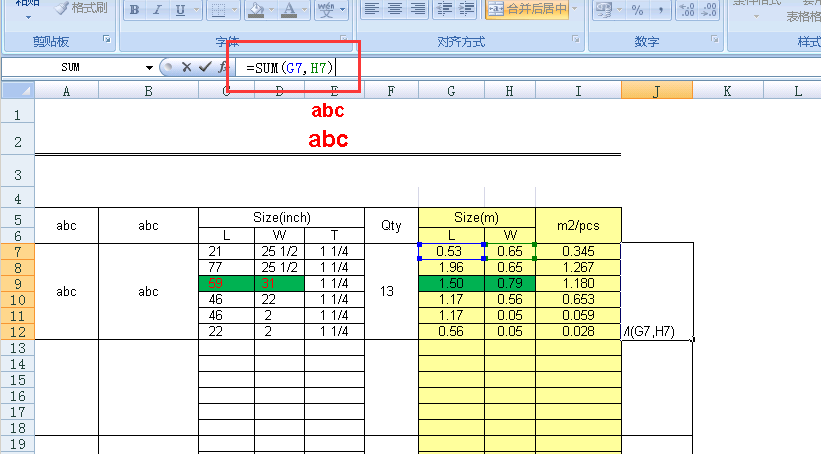Toggle bold formatting
This screenshot has height=454, width=821.
(x=134, y=10)
